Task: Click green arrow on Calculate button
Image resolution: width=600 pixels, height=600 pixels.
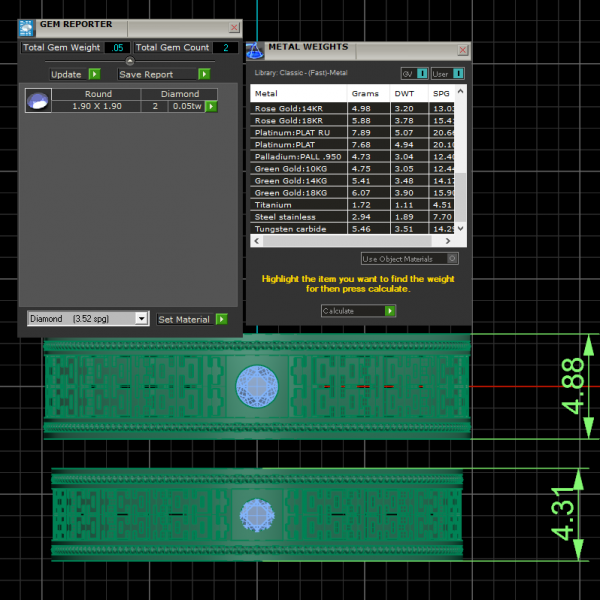Action: point(390,311)
